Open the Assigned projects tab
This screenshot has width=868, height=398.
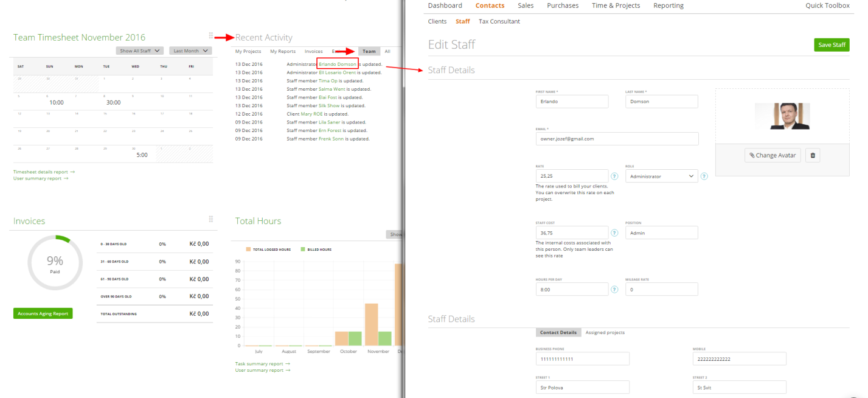(x=605, y=332)
